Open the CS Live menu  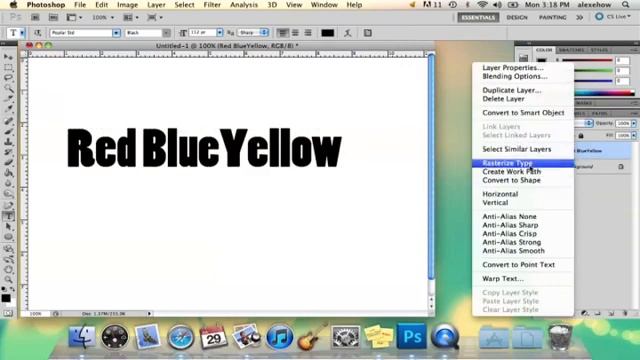(x=613, y=17)
